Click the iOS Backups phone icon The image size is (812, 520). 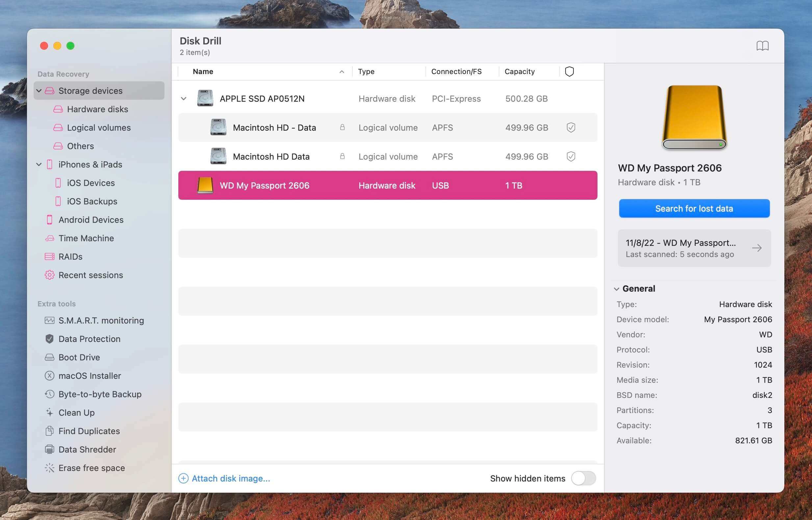point(58,201)
